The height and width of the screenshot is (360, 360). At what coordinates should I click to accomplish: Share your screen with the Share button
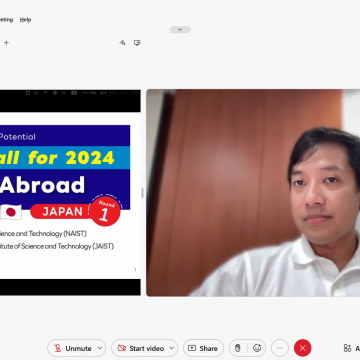click(203, 348)
